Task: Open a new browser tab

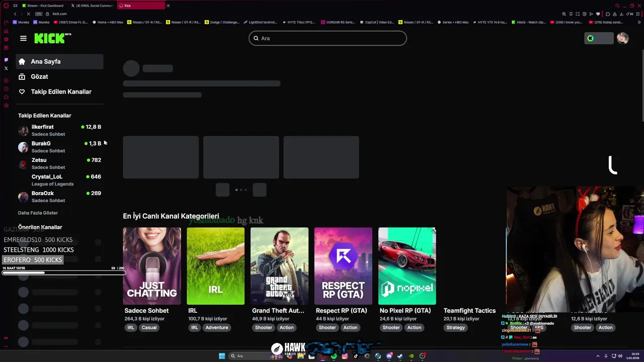Action: (x=168, y=6)
